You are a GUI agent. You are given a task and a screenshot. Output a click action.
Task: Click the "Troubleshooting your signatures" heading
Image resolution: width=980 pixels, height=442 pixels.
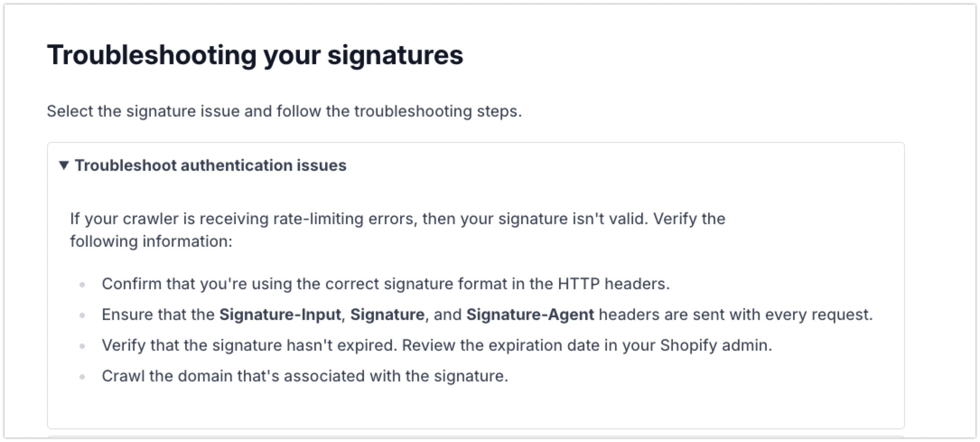(x=255, y=55)
